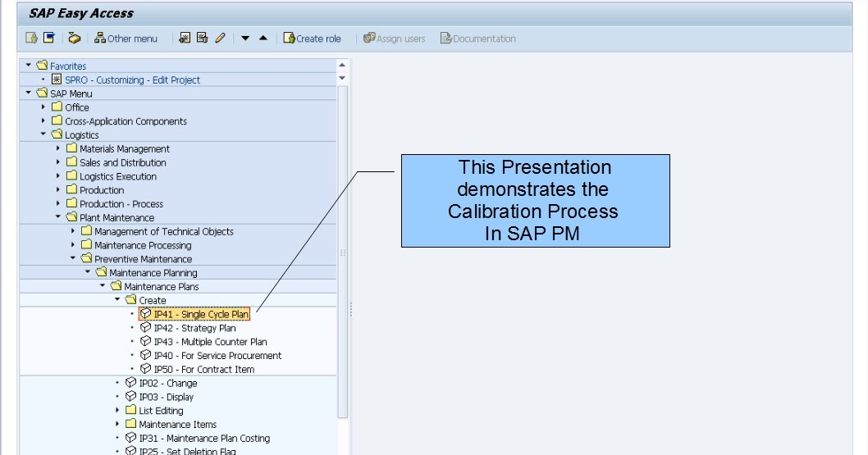This screenshot has width=868, height=455.
Task: Collapse the SAP Menu node
Action: tap(28, 93)
